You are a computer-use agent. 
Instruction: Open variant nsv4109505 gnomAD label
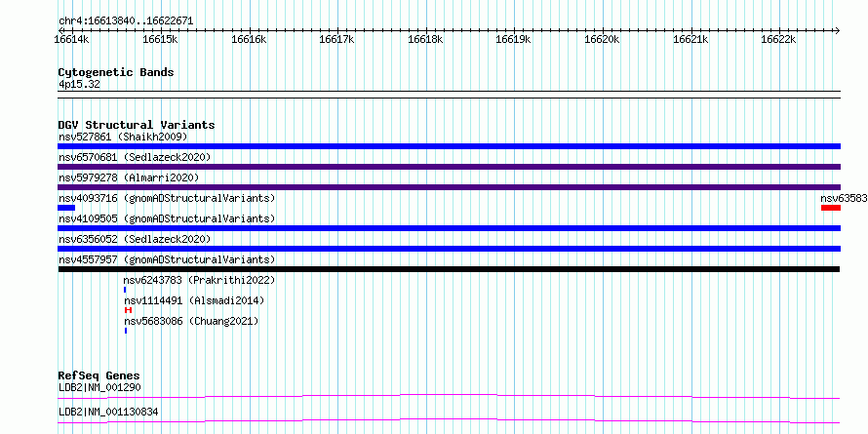(x=167, y=218)
